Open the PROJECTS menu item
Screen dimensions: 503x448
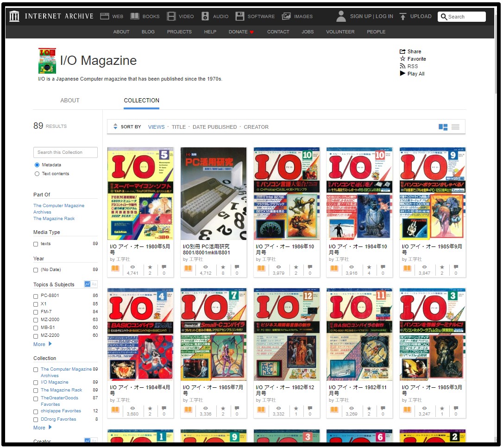point(179,32)
